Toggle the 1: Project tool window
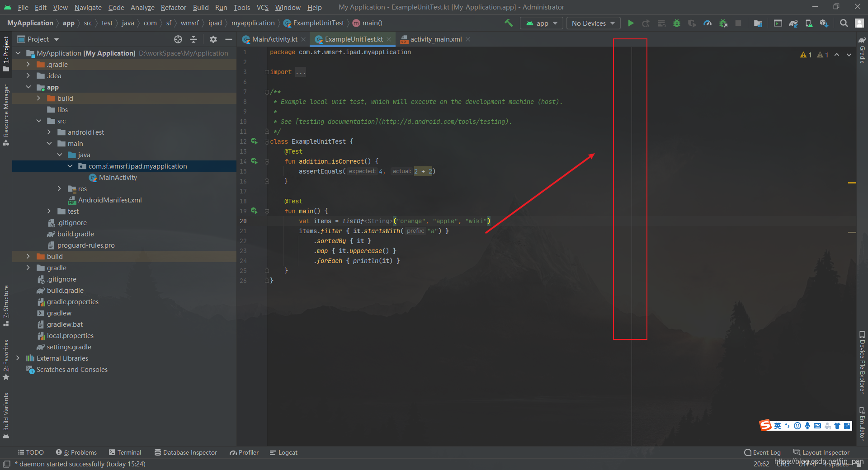 point(6,54)
